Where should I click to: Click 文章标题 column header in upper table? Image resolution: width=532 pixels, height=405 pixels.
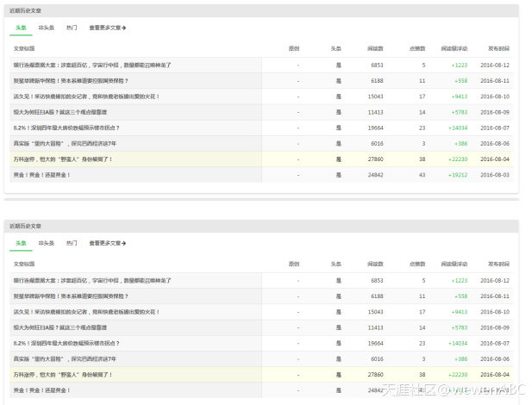pos(23,48)
